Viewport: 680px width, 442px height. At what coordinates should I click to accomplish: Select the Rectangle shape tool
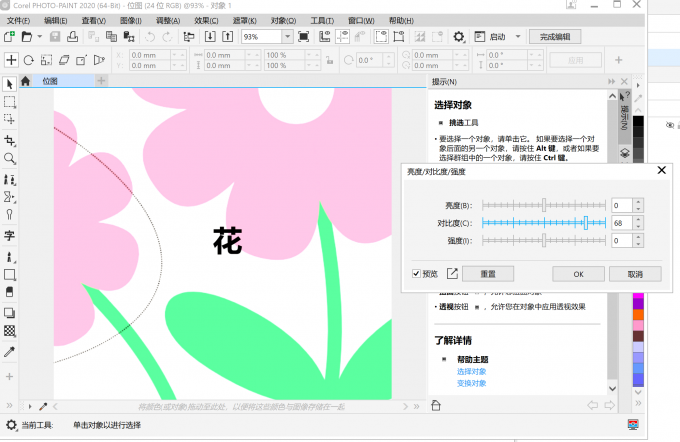(10, 275)
